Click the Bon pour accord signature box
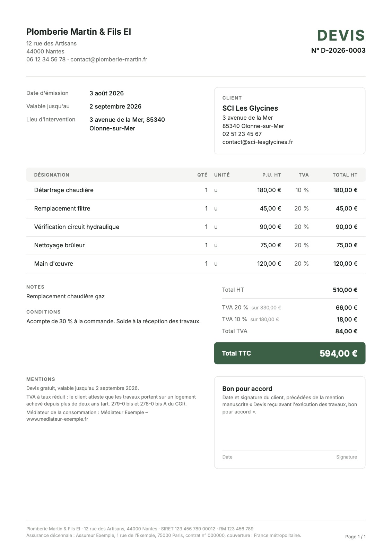 [290, 422]
